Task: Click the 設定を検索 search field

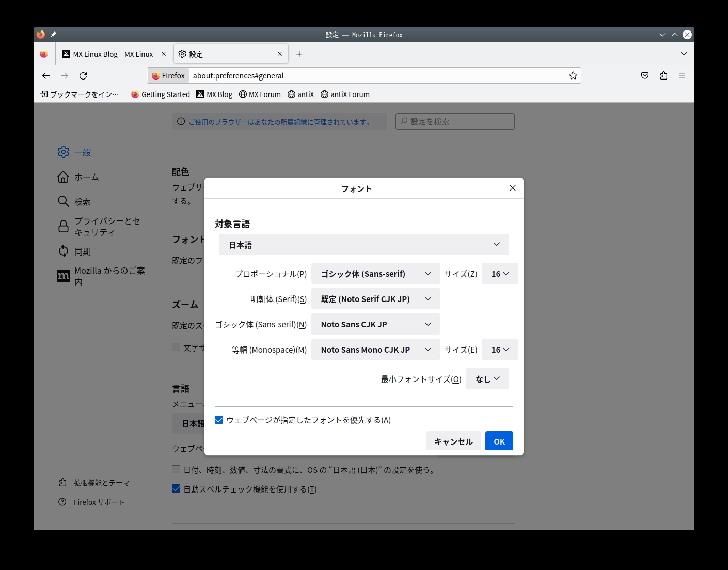Action: point(454,121)
